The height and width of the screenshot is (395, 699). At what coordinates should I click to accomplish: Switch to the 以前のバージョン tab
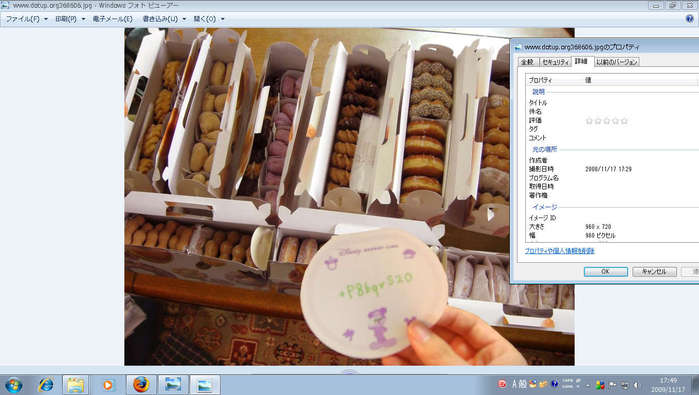pos(617,62)
